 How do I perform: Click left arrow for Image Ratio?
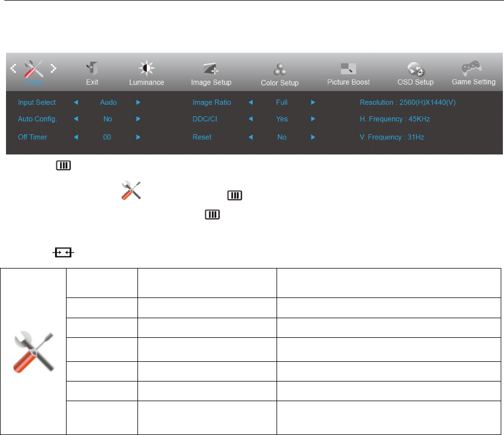pos(251,102)
